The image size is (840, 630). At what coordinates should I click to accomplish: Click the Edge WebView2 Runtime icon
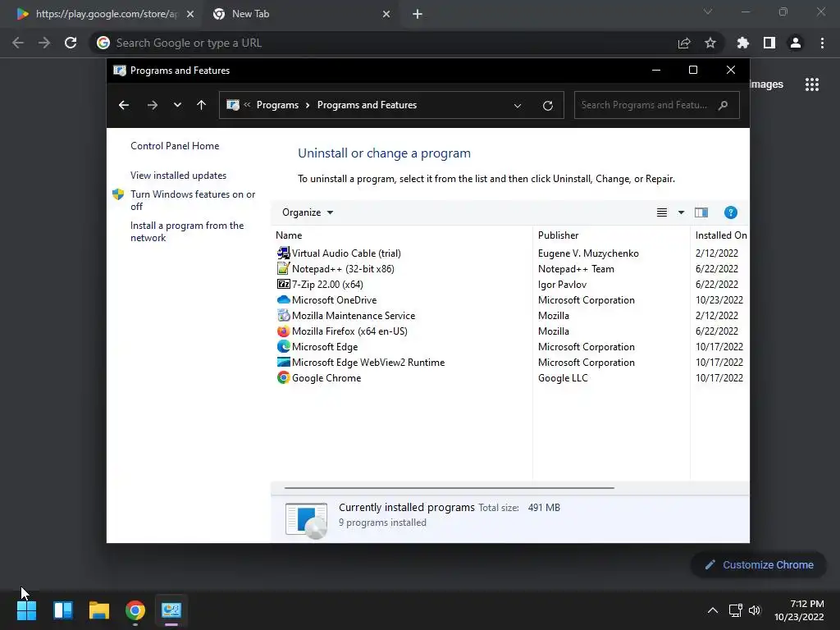[283, 362]
